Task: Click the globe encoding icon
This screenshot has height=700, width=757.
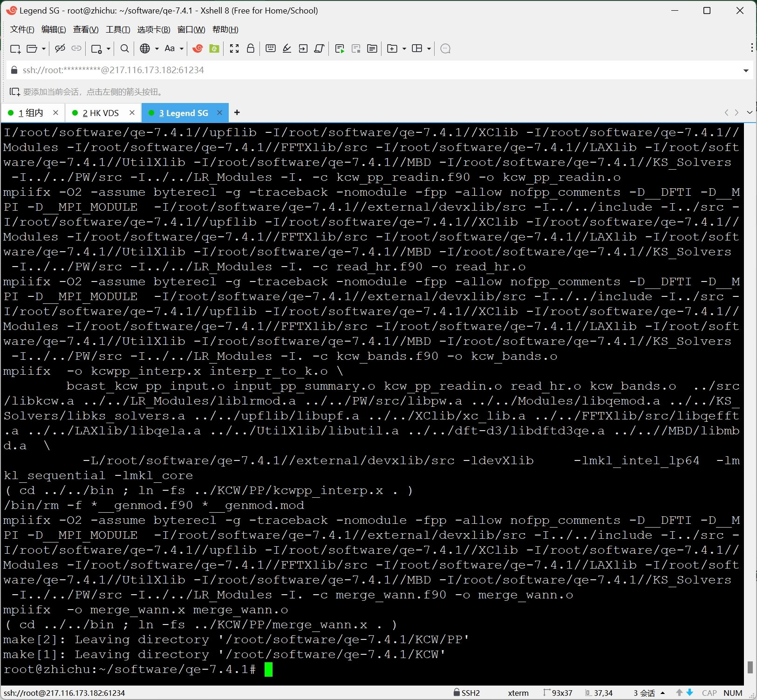Action: coord(145,48)
